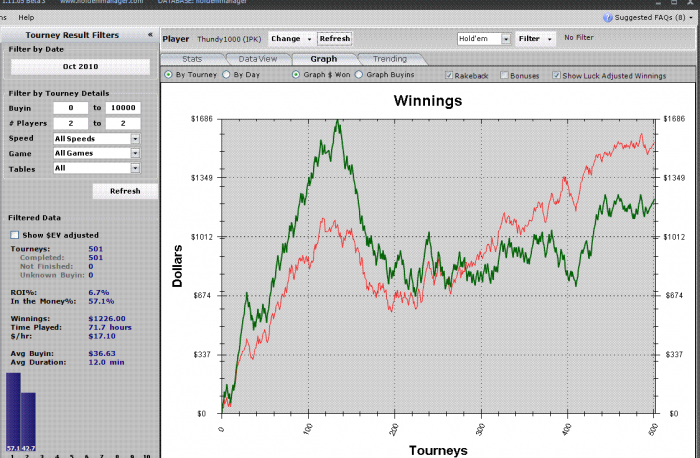Click Refresh next to the player name
Viewport: 700px width, 458px height.
point(334,39)
